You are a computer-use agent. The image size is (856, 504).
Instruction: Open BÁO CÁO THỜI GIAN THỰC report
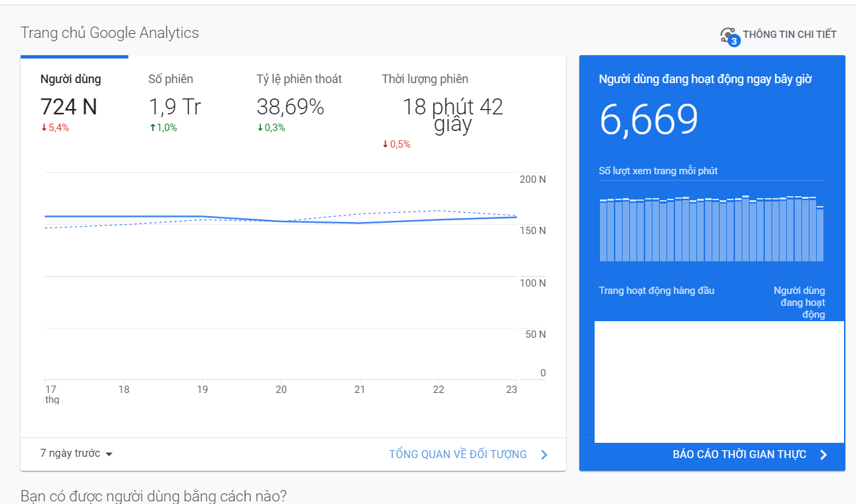coord(739,455)
